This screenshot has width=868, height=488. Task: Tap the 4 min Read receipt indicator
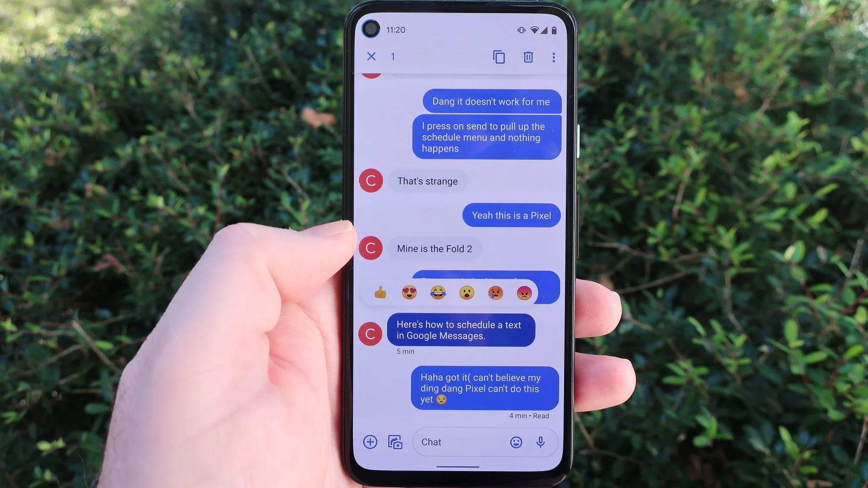click(528, 415)
